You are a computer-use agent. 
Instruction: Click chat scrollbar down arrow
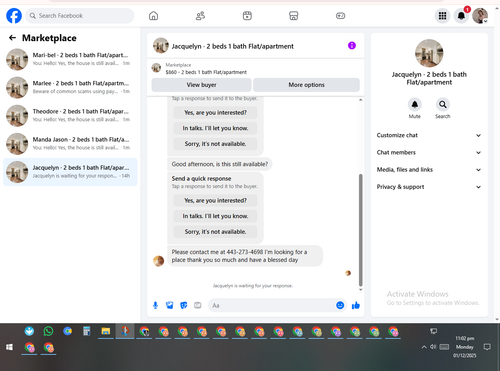360,290
